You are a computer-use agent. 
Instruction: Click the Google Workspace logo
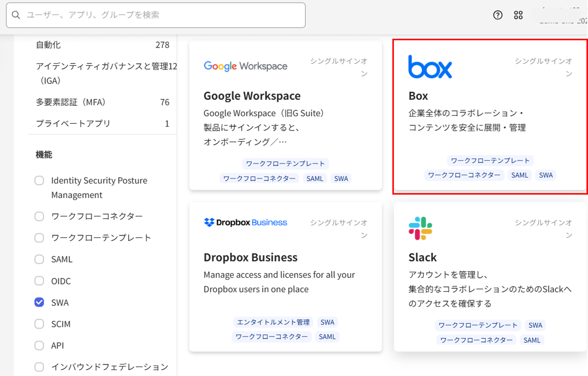(245, 66)
